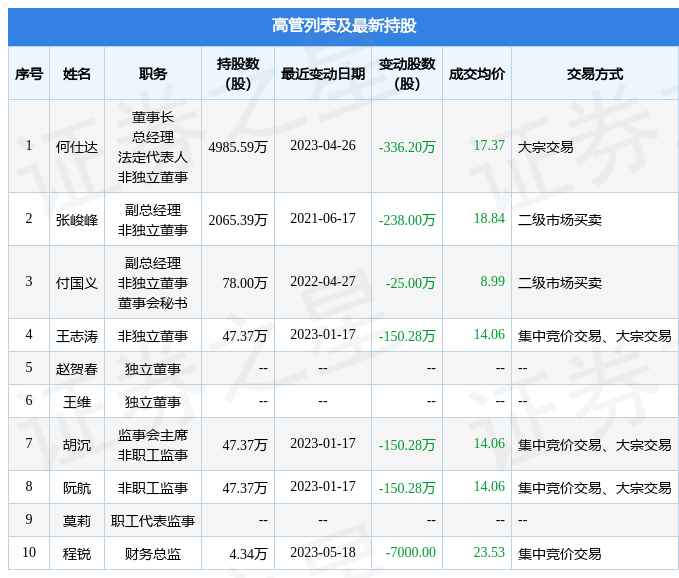Select the 持股数(股) column header
This screenshot has height=578, width=679.
click(238, 74)
